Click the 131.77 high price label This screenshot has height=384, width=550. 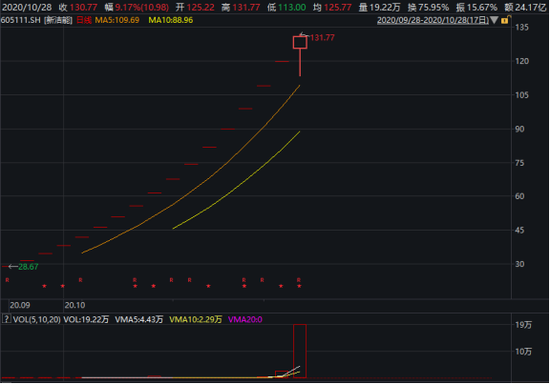(x=322, y=38)
